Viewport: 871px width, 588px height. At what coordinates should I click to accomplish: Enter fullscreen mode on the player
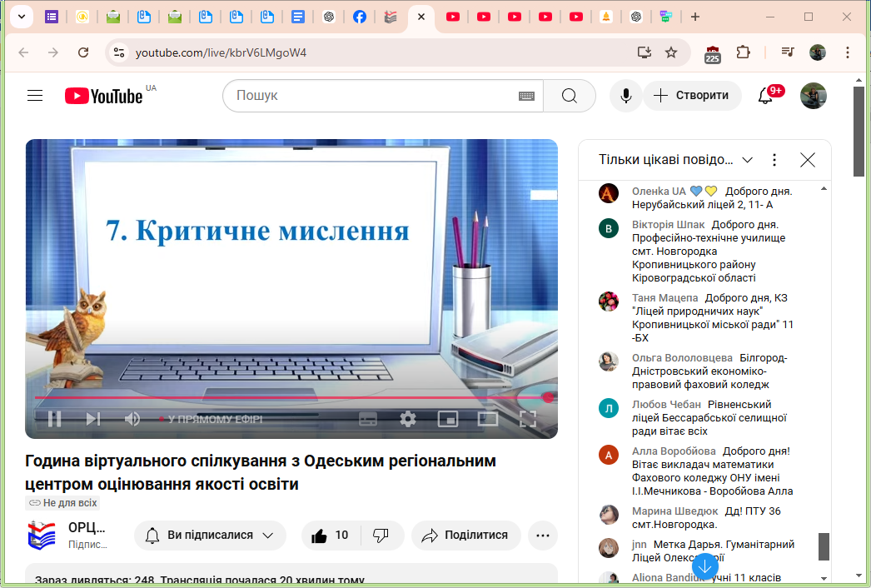pyautogui.click(x=528, y=419)
